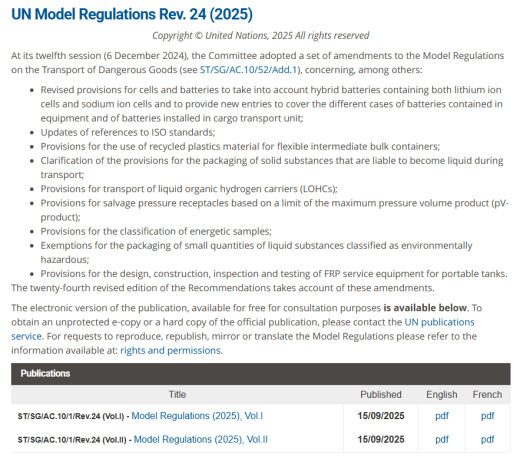Open the ST/SG/AC.10/52/Add.1 document link
Viewport: 531px width, 458px height.
(248, 70)
